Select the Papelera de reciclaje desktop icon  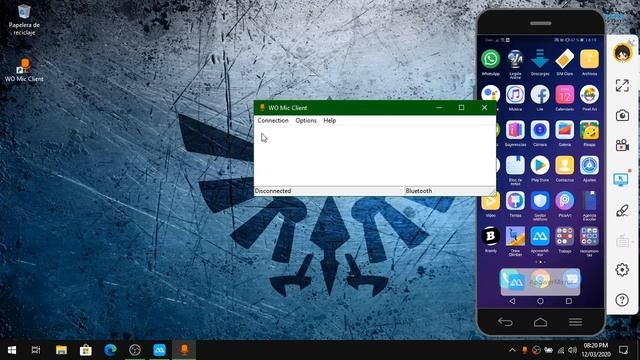24,20
